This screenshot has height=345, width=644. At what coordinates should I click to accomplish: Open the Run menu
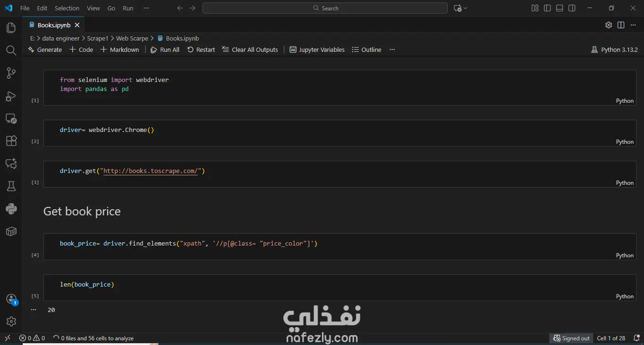(128, 8)
